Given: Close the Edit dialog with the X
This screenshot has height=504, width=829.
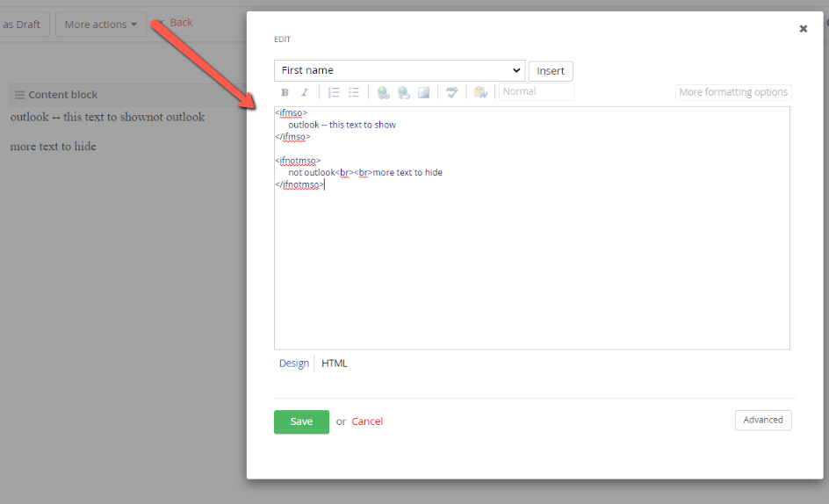Looking at the screenshot, I should tap(803, 29).
